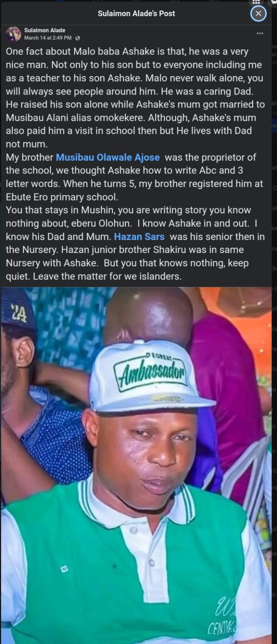Viewport: 277px width, 644px height.
Task: Open the Messenger icon at top right
Action: pyautogui.click(x=273, y=2)
